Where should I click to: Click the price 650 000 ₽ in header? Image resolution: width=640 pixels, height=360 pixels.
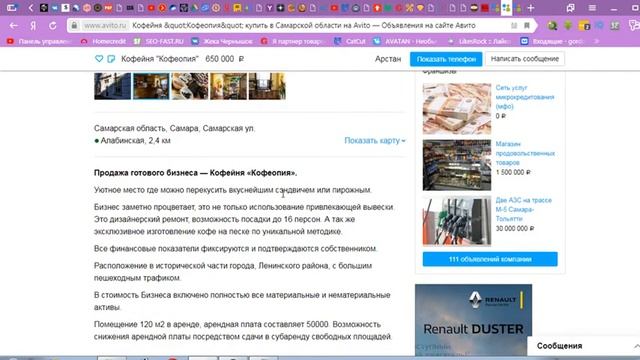225,59
